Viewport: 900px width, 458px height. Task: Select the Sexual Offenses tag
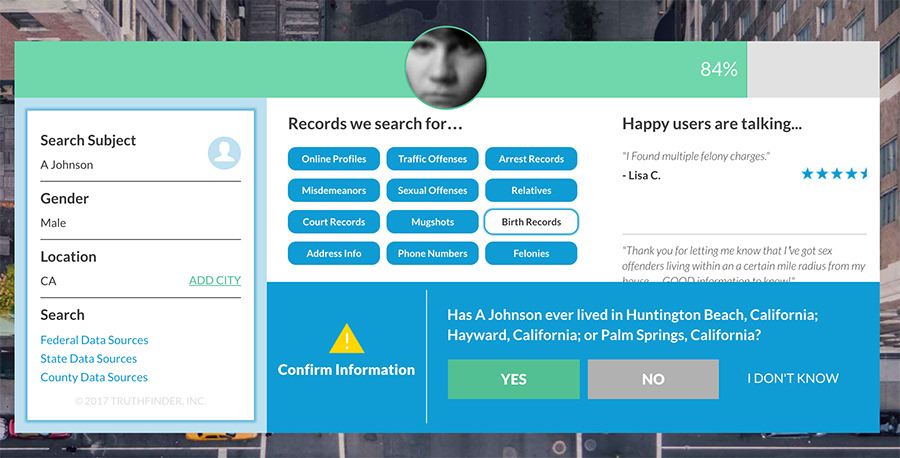click(432, 190)
